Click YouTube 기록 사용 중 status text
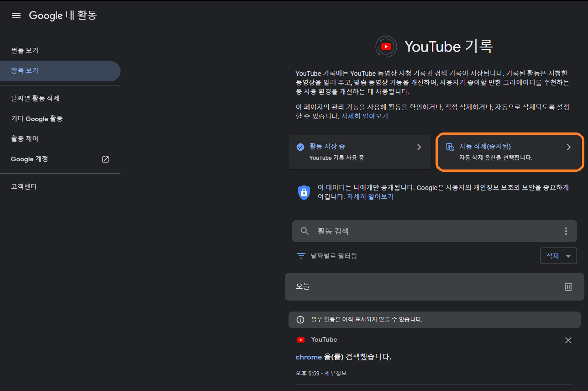Image resolution: width=588 pixels, height=391 pixels. (x=336, y=158)
